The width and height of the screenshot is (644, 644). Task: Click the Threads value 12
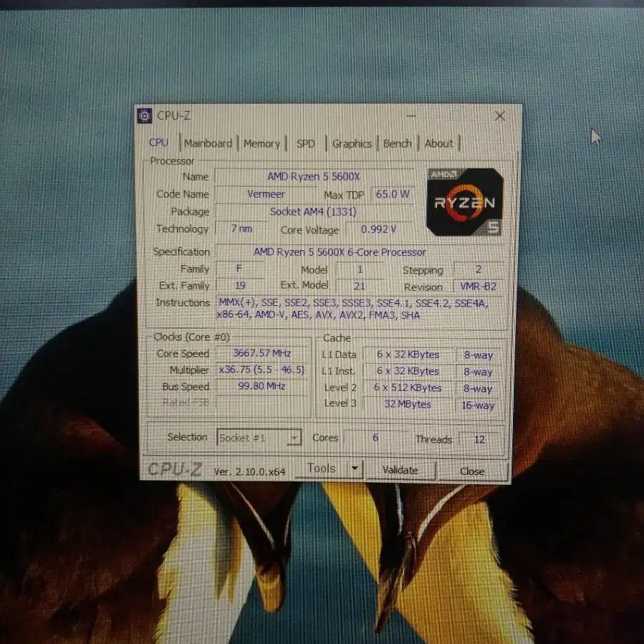pos(479,439)
